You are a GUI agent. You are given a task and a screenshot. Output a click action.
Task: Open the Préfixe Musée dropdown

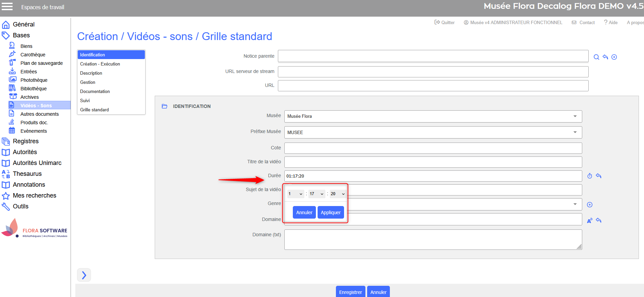[x=433, y=132]
